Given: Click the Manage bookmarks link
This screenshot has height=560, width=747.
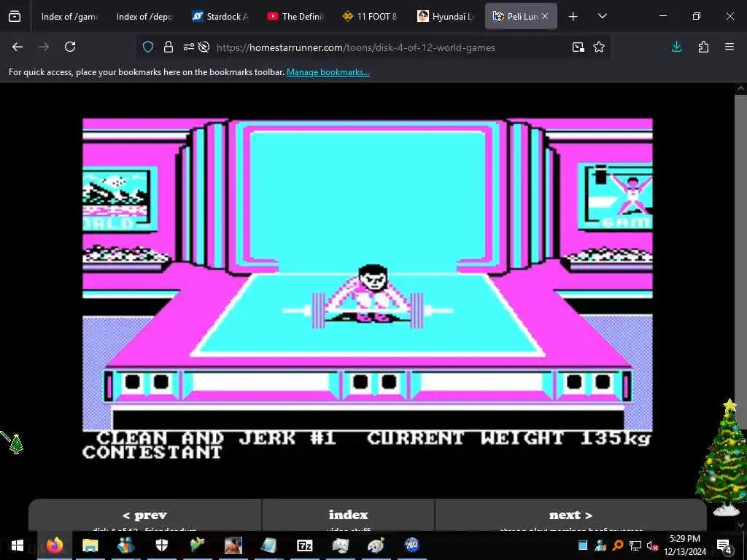Looking at the screenshot, I should point(328,72).
